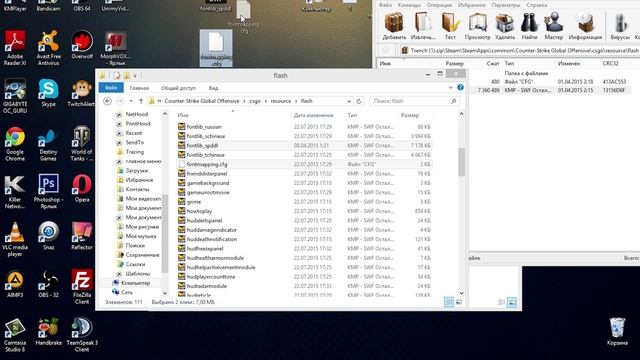Sort files by Дата изменения column
The image size is (640, 360).
[x=313, y=116]
